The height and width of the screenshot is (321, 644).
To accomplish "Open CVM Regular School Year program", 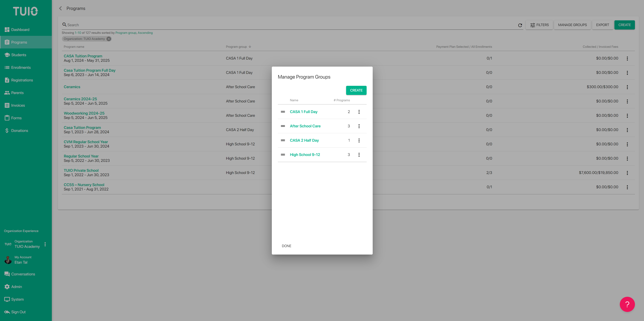I will pyautogui.click(x=86, y=142).
